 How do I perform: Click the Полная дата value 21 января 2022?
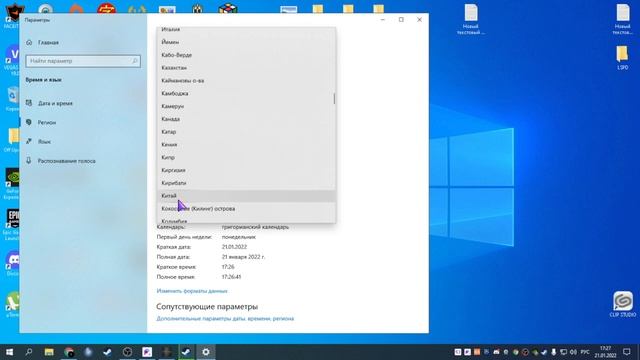[x=243, y=257]
